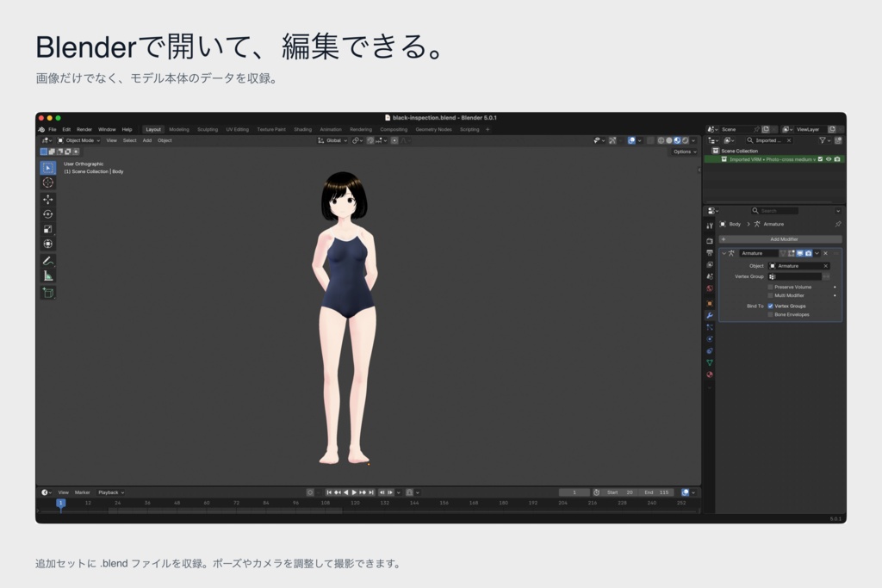Select the 3D Cursor tool

[x=48, y=183]
